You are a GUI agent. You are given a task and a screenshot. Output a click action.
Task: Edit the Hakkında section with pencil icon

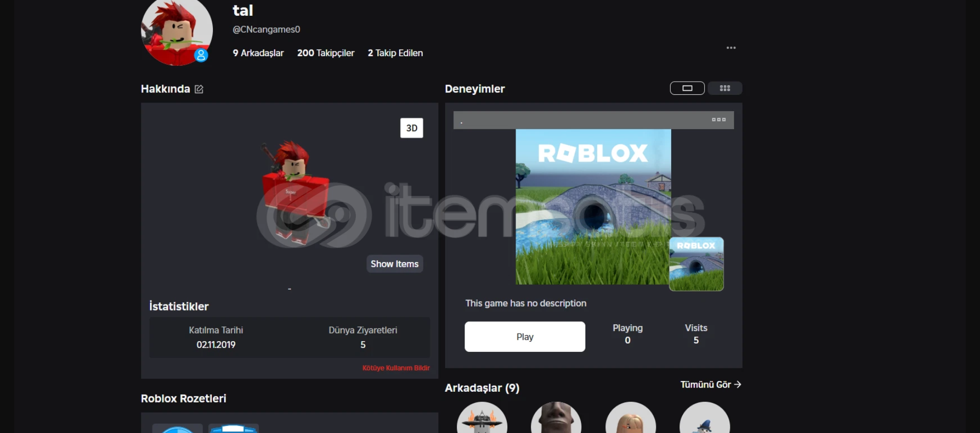[x=199, y=89]
